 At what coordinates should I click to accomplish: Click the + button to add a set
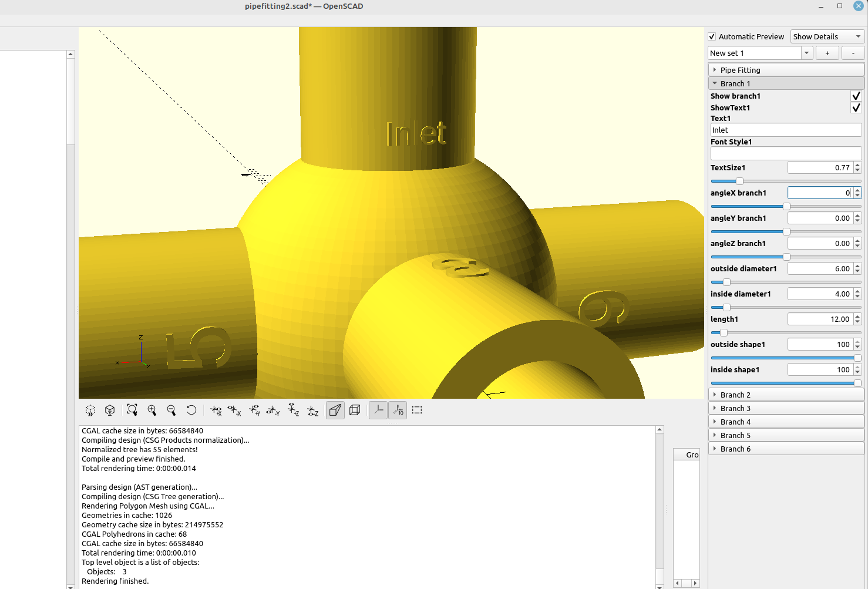[827, 52]
